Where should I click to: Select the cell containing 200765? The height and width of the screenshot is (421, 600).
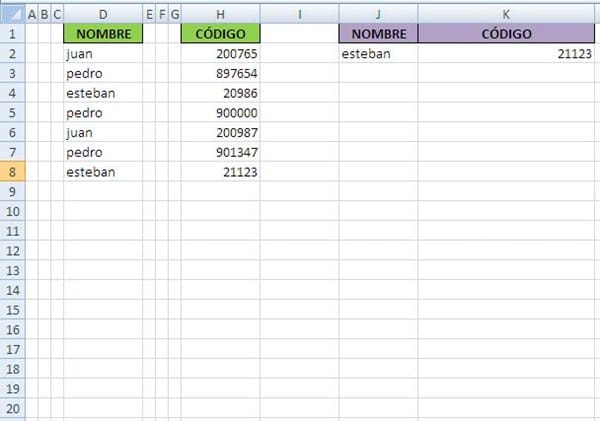point(220,54)
